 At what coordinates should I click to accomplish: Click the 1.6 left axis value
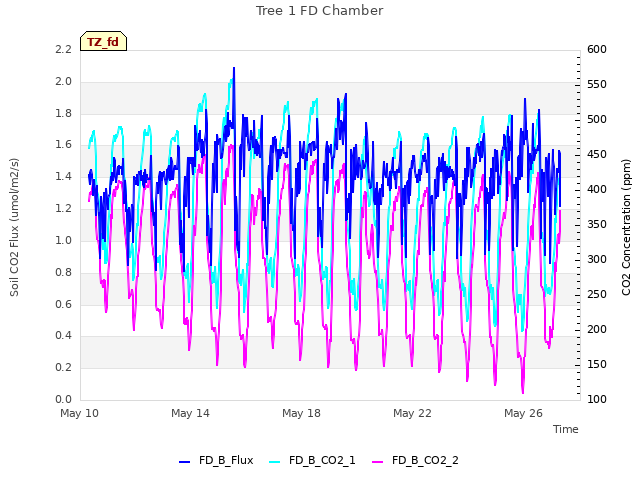pyautogui.click(x=63, y=144)
